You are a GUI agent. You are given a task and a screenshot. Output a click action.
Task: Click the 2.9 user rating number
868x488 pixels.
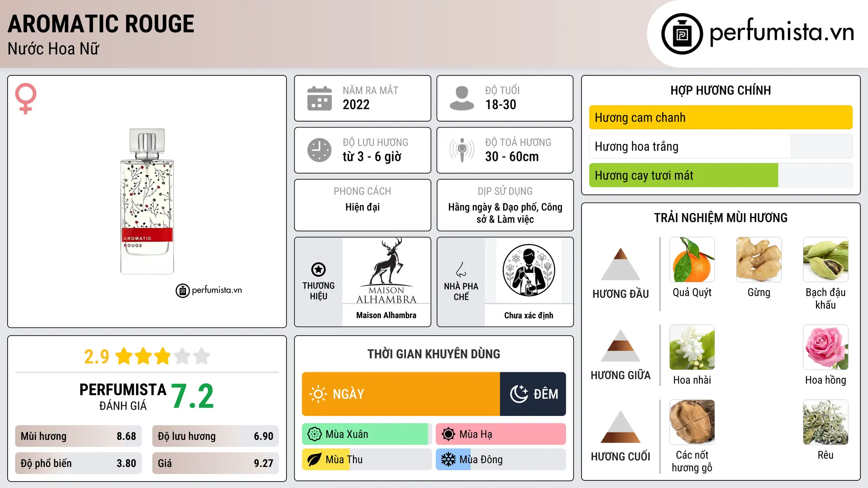(97, 357)
